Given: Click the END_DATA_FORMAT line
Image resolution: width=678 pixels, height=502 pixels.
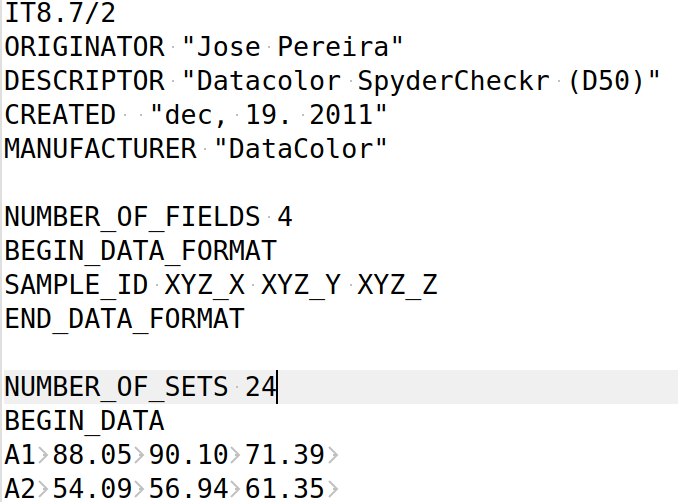Looking at the screenshot, I should point(125,319).
